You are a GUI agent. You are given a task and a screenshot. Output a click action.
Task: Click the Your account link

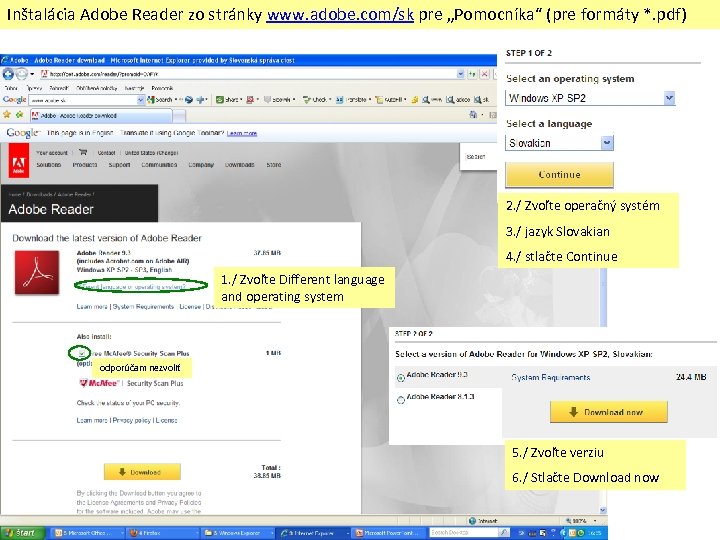point(51,152)
